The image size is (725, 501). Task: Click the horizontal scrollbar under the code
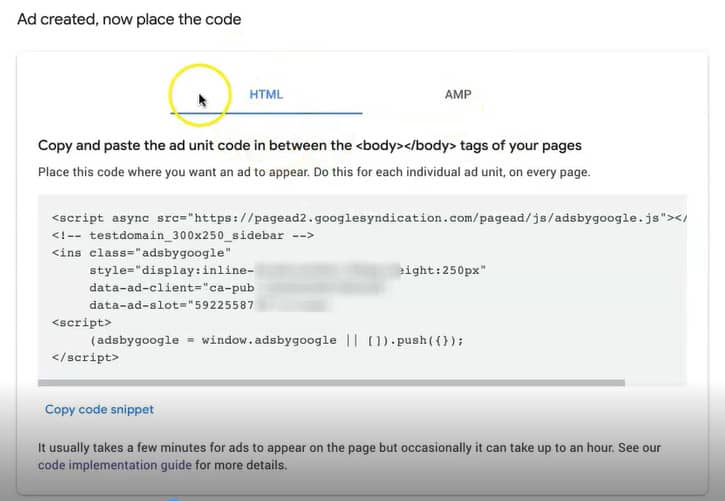coord(331,383)
